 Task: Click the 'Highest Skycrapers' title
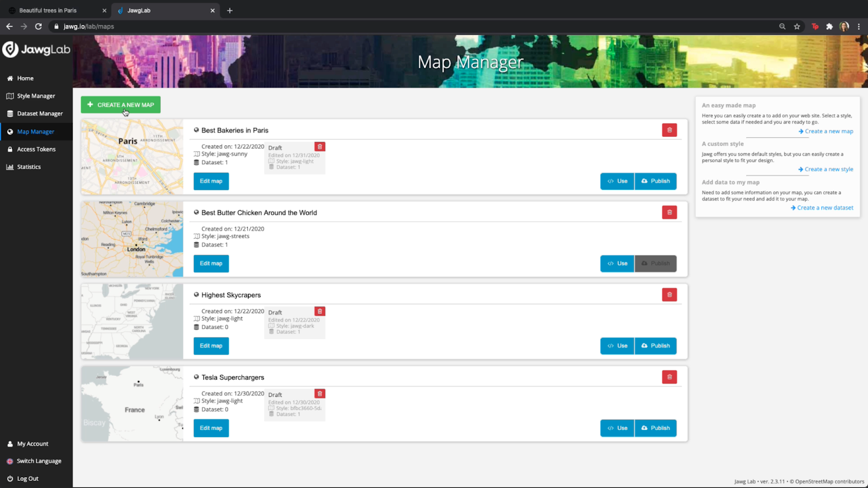point(231,295)
